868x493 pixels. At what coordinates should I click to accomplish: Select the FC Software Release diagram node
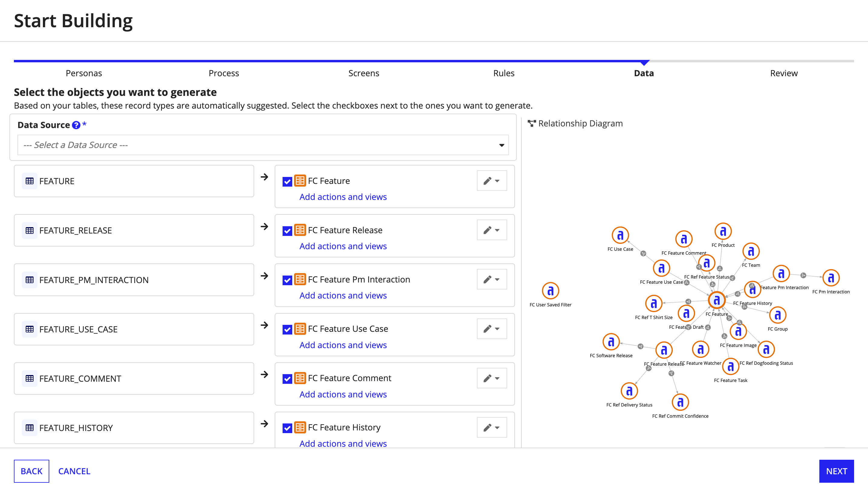pos(611,342)
